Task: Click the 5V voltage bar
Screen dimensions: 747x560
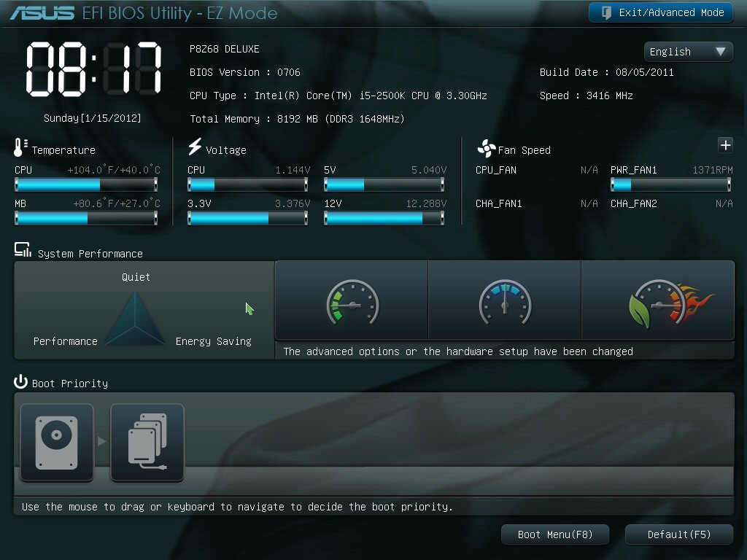Action: pyautogui.click(x=384, y=184)
